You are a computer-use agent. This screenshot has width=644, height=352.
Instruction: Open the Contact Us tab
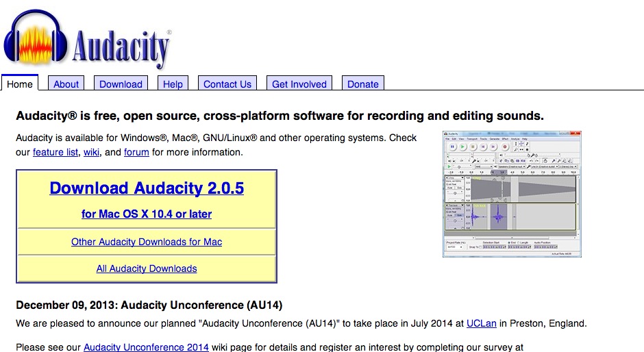(x=227, y=84)
